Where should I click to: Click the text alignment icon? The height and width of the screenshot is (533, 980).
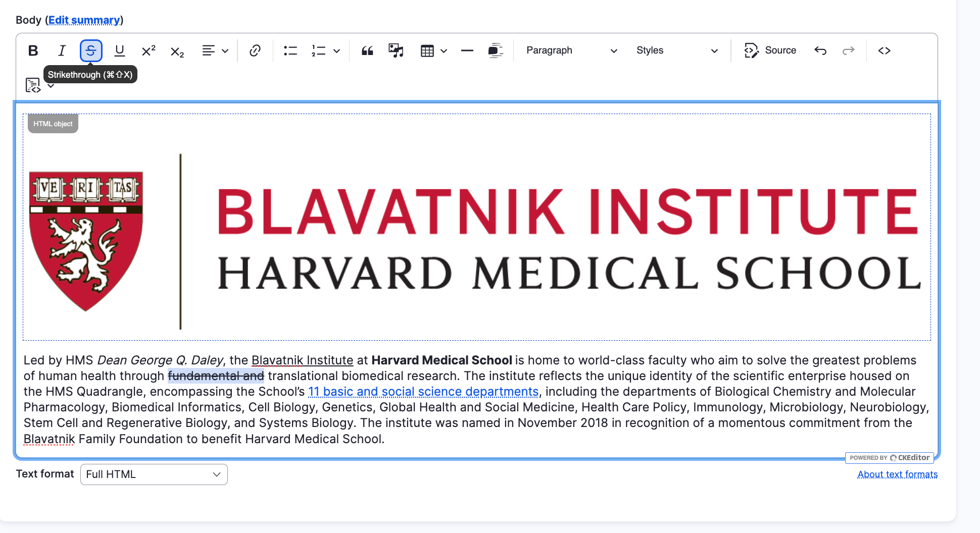click(x=208, y=50)
